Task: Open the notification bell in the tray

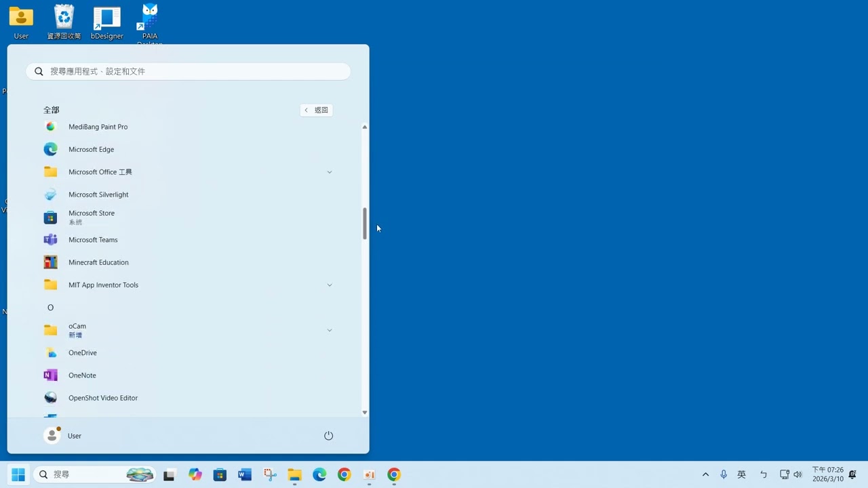Action: pyautogui.click(x=853, y=474)
